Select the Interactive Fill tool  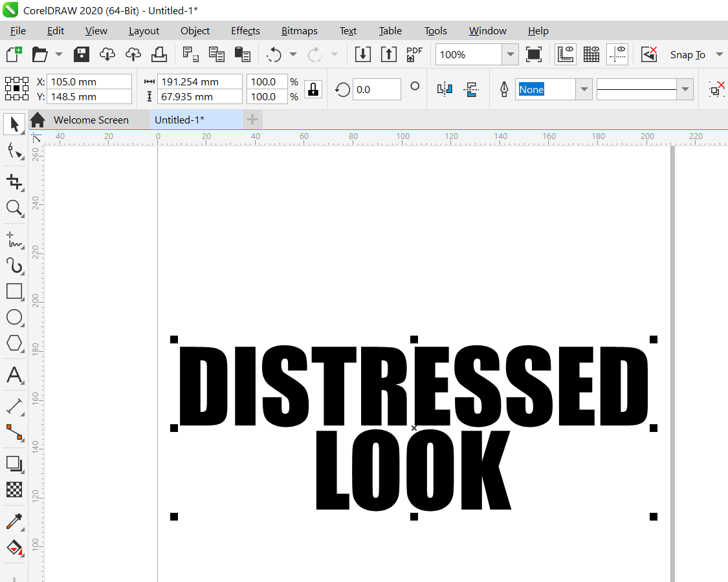click(14, 548)
